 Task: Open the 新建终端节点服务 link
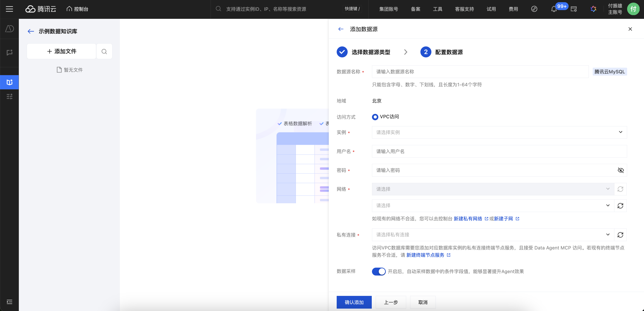coord(425,255)
